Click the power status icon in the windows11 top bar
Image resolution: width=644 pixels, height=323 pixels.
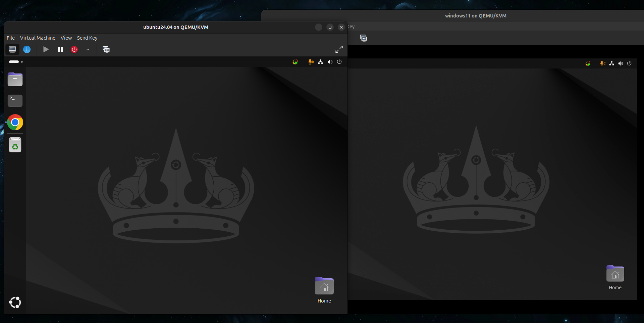click(629, 63)
